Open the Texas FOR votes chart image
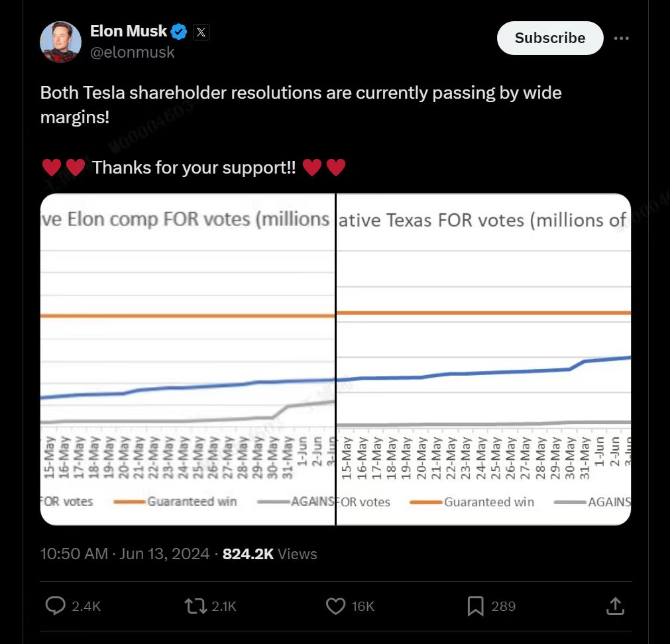 (x=484, y=358)
